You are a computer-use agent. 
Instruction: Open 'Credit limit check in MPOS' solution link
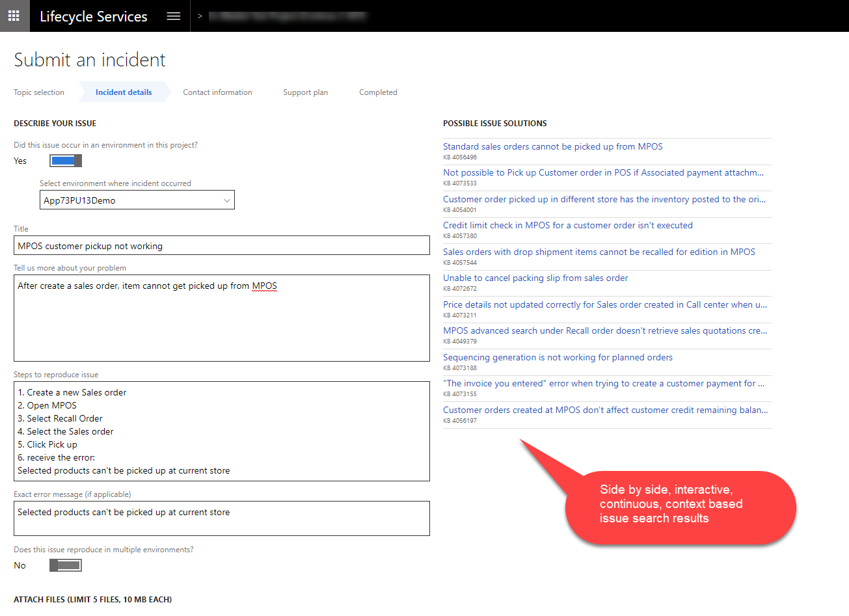point(567,225)
